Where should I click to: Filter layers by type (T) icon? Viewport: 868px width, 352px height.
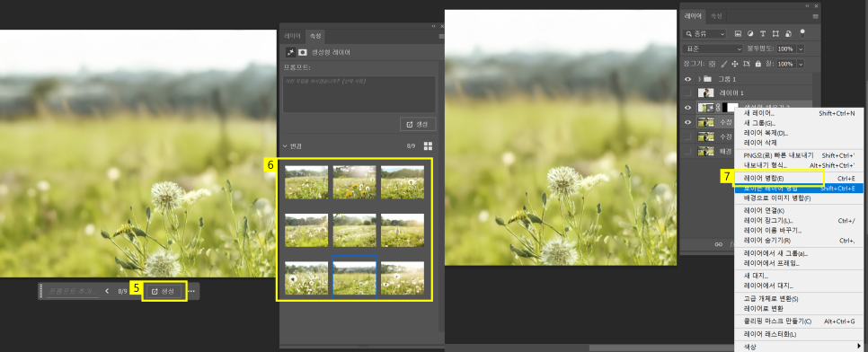[x=763, y=34]
